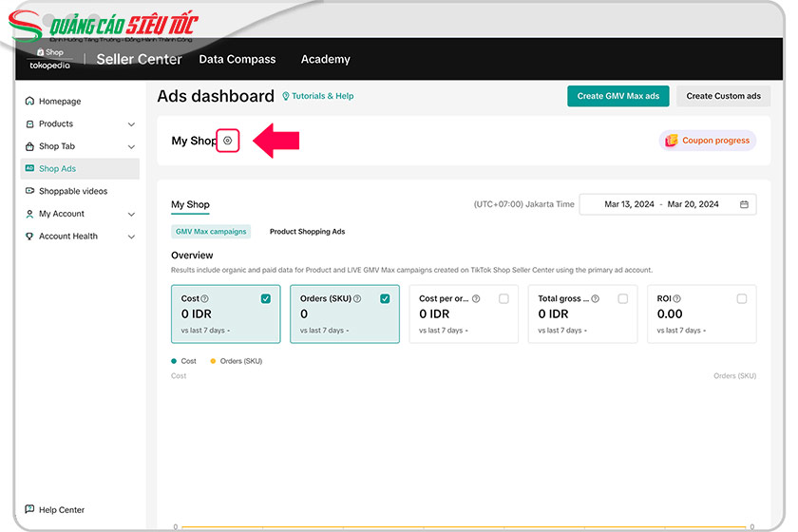Viewport: 798px width, 532px height.
Task: Switch to Product Shopping Ads tab
Action: (307, 232)
